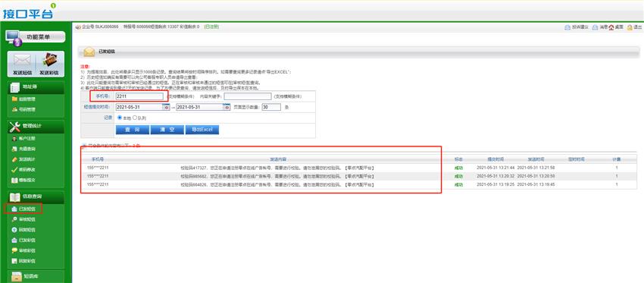Click the 内容关键字 keyword input field
Viewport: 644px width, 283px height.
point(248,96)
